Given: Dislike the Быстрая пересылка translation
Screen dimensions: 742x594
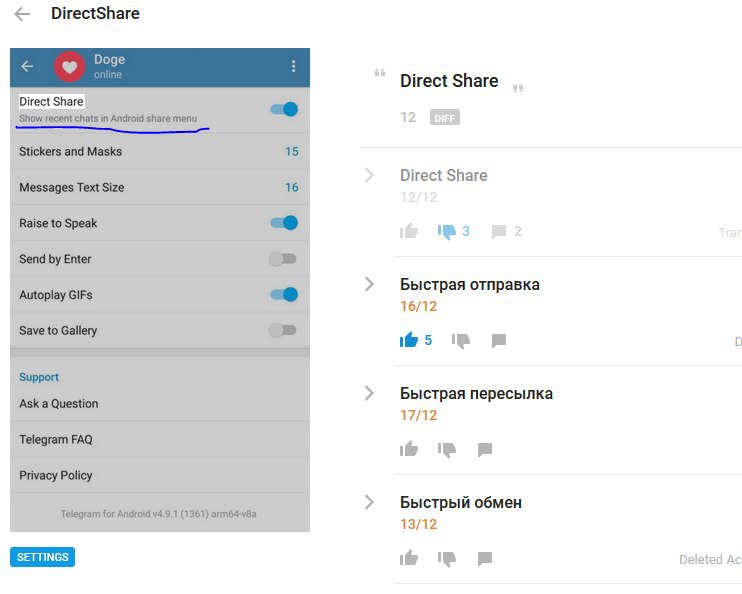Looking at the screenshot, I should tap(447, 449).
